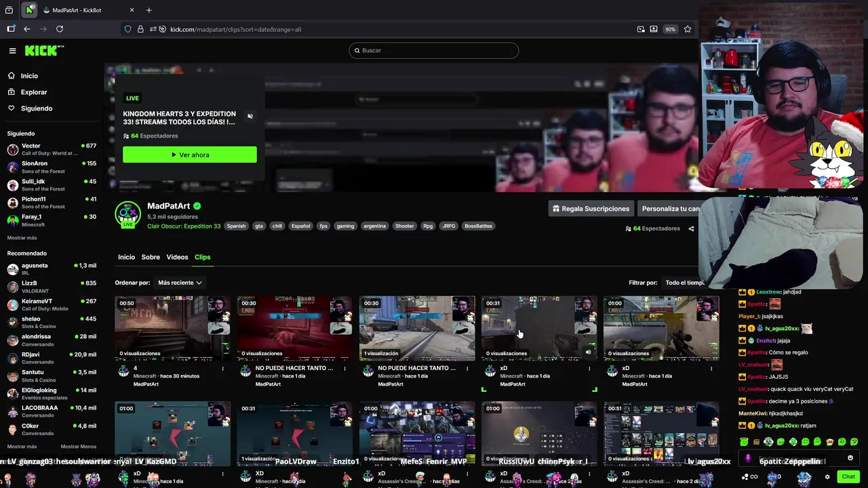This screenshot has width=868, height=488.
Task: Select the Clips tab
Action: pos(202,257)
